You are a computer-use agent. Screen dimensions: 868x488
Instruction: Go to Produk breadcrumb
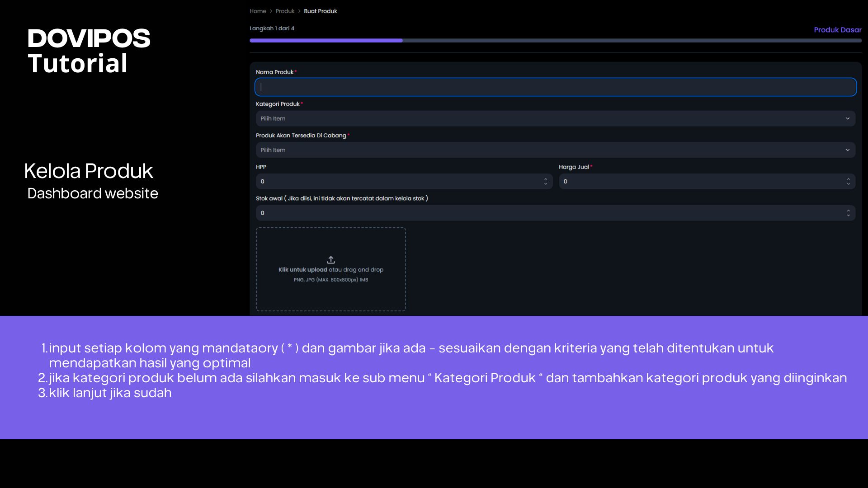(x=285, y=11)
